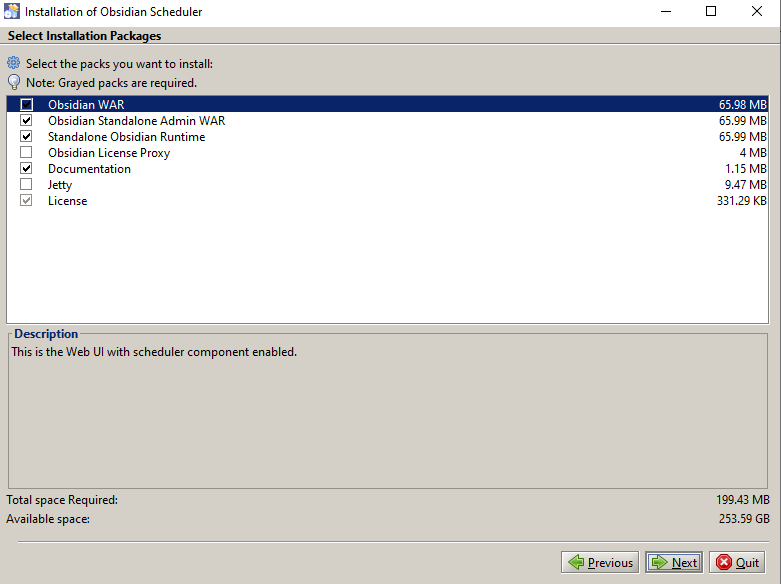The height and width of the screenshot is (584, 781).
Task: Click the 4 MB size value
Action: [x=753, y=152]
